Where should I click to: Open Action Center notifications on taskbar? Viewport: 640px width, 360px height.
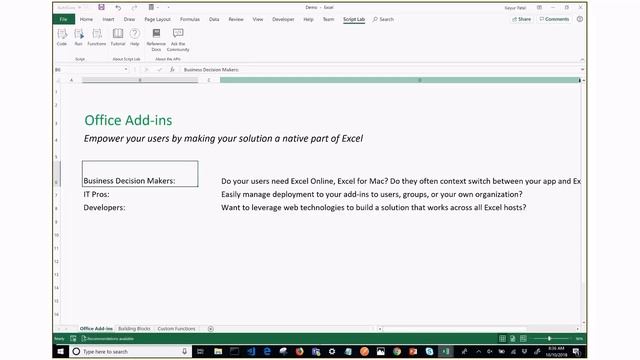tap(577, 351)
